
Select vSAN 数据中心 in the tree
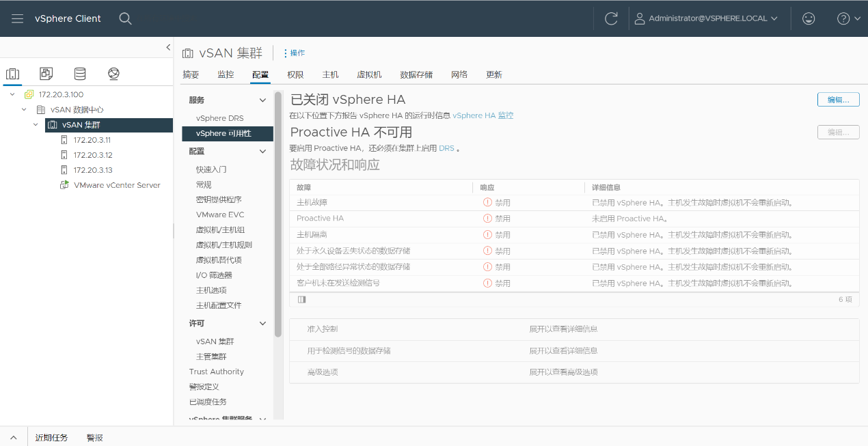(x=77, y=109)
